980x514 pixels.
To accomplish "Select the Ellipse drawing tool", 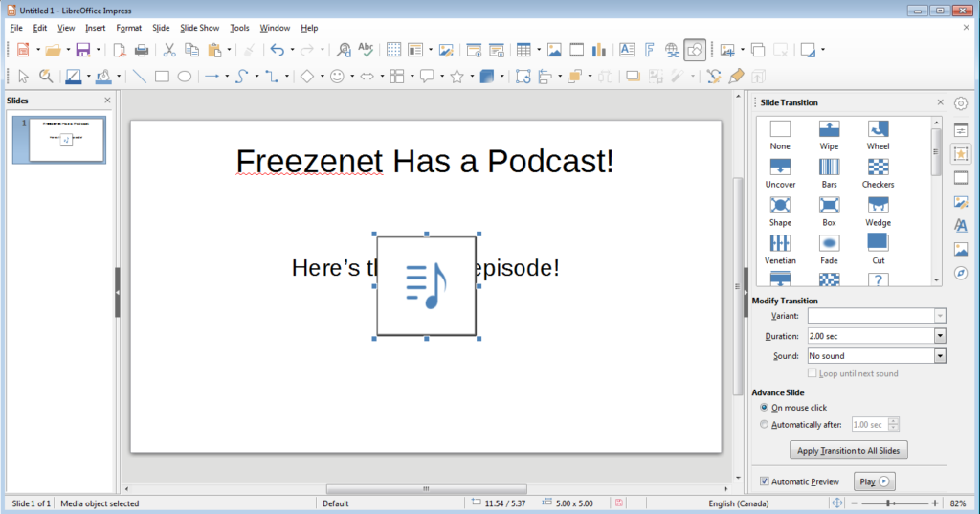I will tap(185, 77).
